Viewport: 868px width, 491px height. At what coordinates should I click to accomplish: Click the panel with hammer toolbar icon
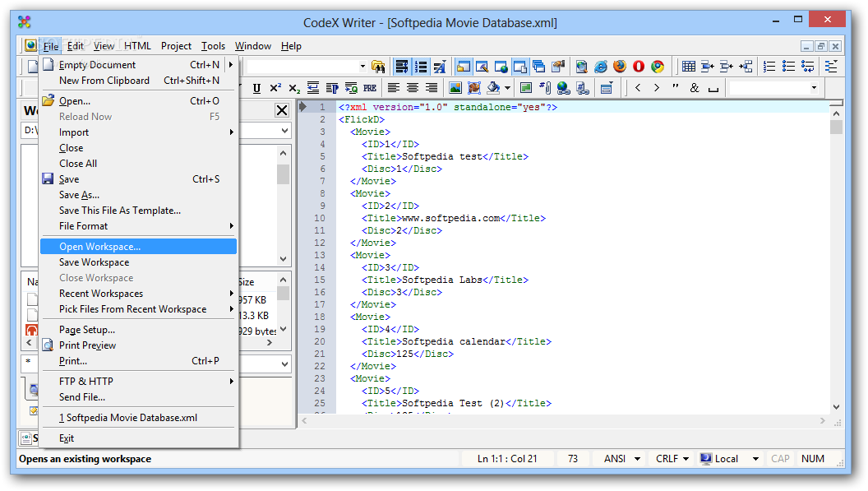pyautogui.click(x=482, y=67)
